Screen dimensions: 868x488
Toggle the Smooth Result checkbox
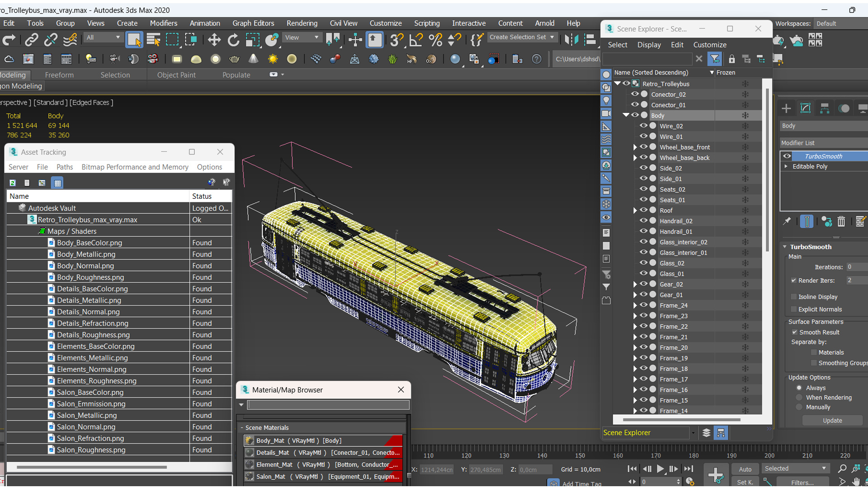[x=794, y=332]
